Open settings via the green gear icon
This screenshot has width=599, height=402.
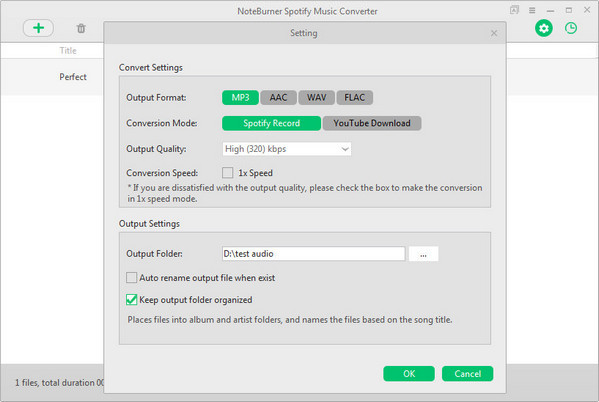click(x=544, y=28)
